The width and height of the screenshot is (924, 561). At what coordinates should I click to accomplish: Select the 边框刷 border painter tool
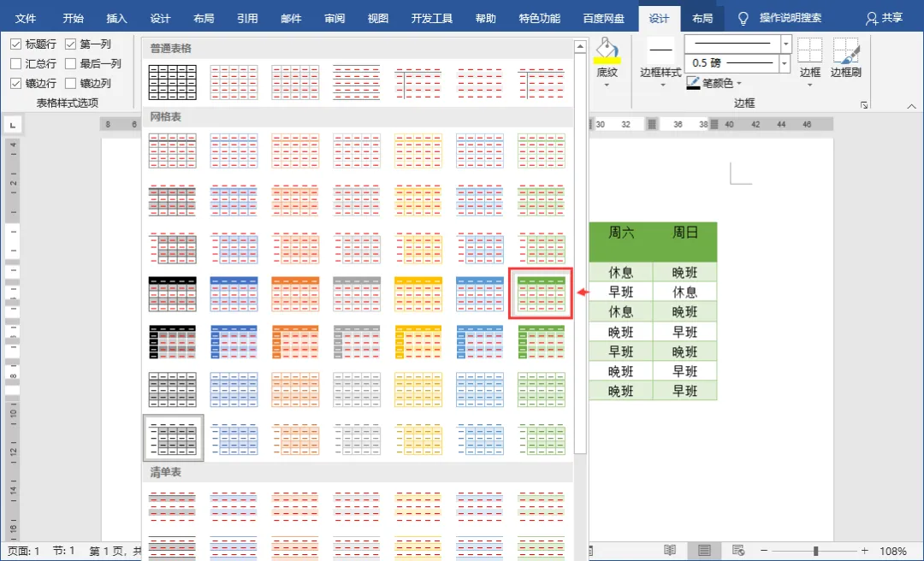845,58
